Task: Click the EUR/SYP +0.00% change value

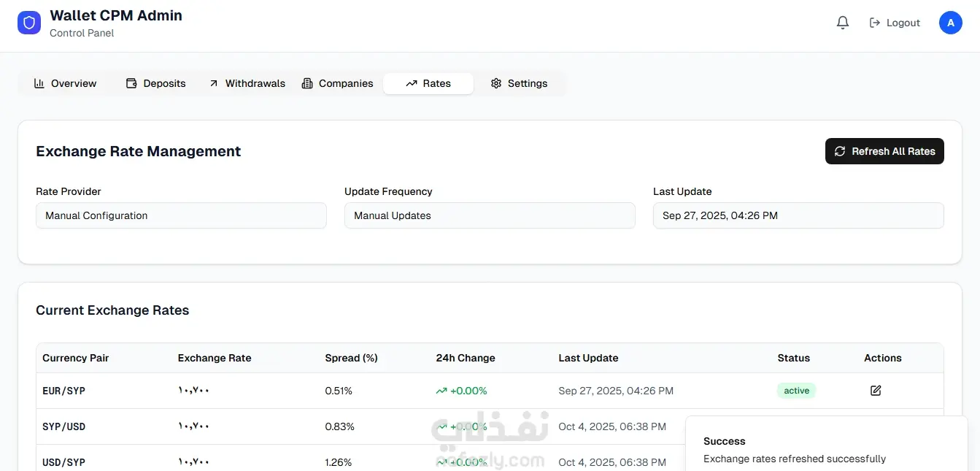Action: [x=461, y=391]
